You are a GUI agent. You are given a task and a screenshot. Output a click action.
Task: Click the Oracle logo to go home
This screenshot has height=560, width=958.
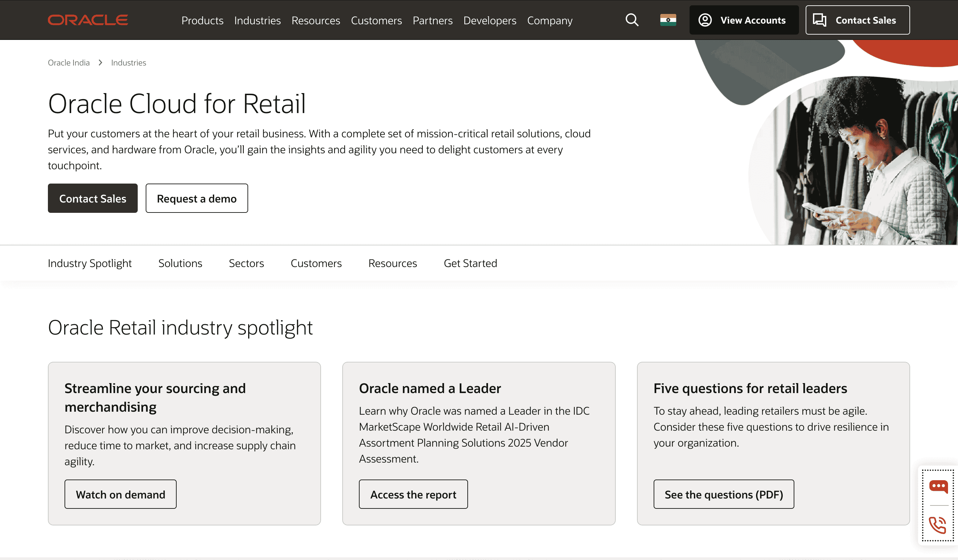coord(87,20)
